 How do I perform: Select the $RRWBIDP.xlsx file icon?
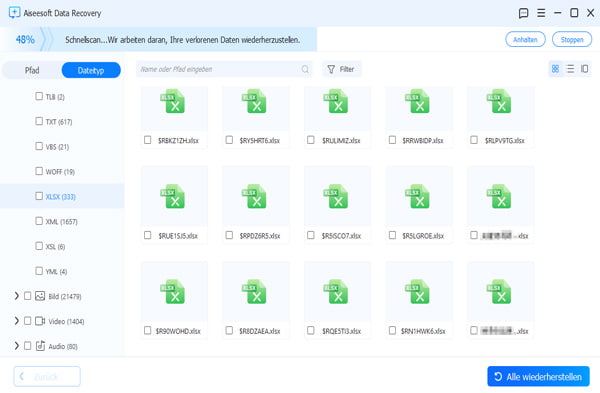click(x=417, y=101)
